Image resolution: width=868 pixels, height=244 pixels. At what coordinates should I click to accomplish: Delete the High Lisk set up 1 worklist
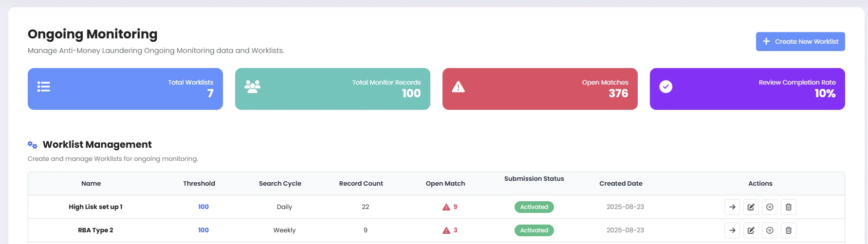789,207
